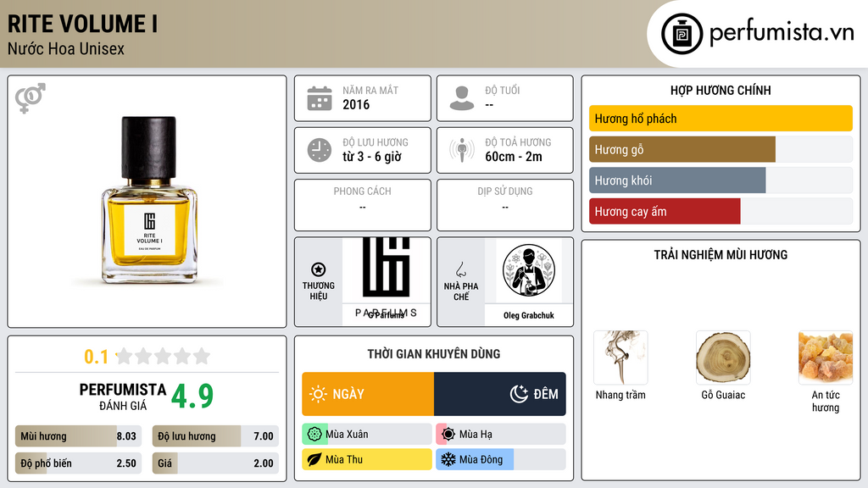Click the HỢP HƯƠNG CHÍNH heading

pyautogui.click(x=721, y=90)
